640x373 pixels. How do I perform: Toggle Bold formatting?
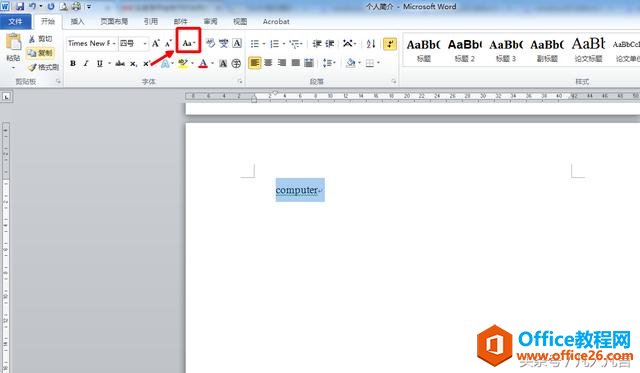coord(73,63)
